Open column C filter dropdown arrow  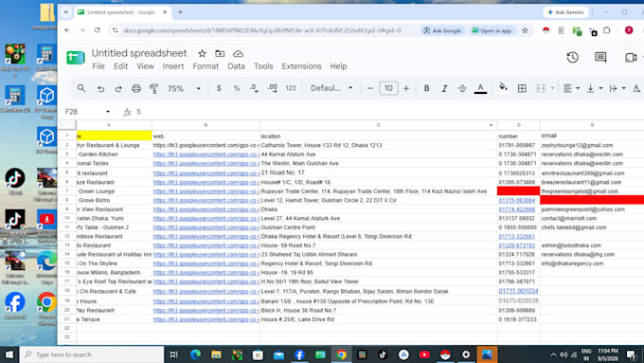click(x=491, y=125)
